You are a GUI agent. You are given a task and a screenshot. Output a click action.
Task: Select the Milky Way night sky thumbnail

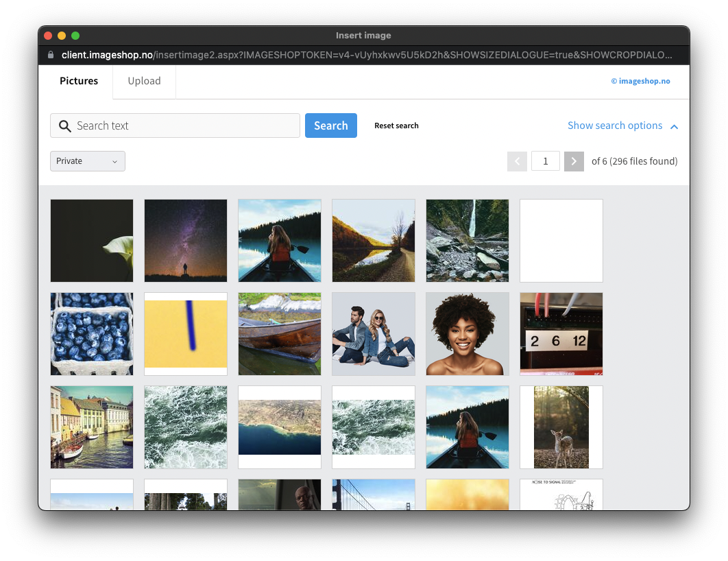pos(186,241)
